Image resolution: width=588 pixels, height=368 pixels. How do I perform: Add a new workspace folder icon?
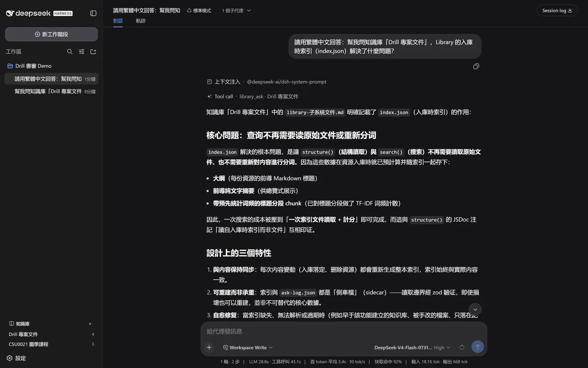tap(93, 52)
